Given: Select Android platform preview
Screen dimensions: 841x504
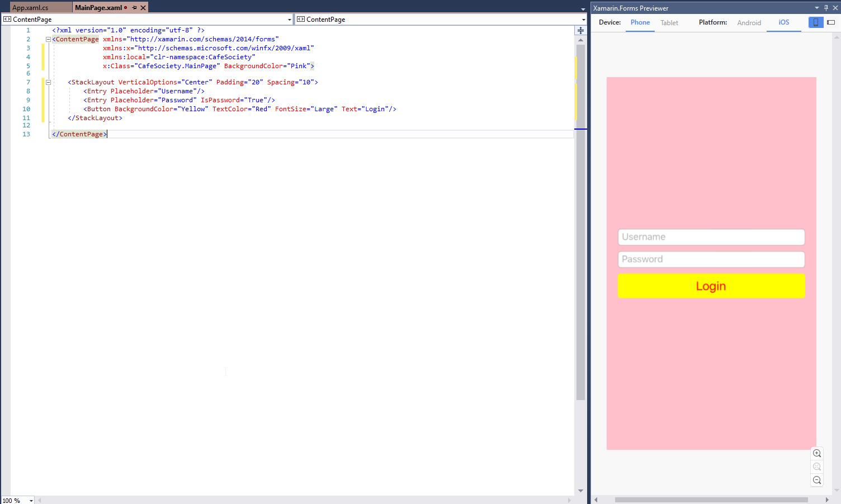Looking at the screenshot, I should point(749,23).
